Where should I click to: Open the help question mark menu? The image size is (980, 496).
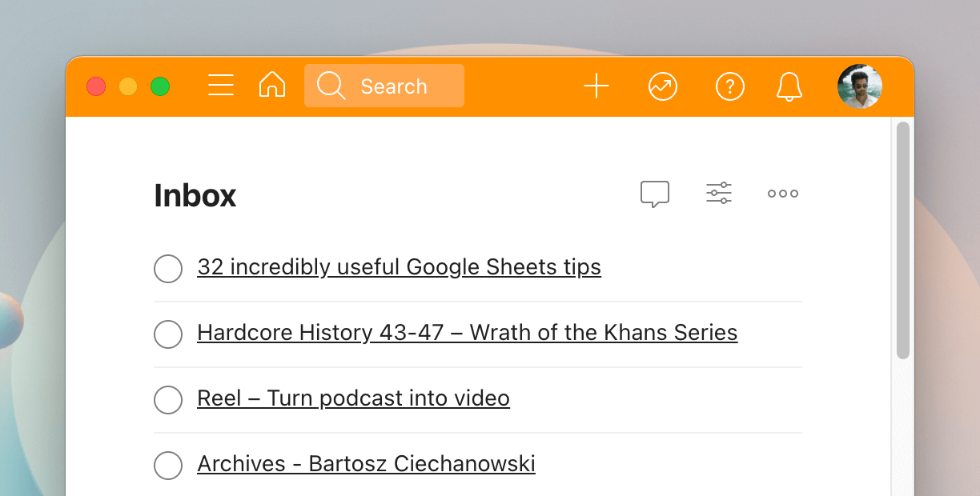point(730,86)
